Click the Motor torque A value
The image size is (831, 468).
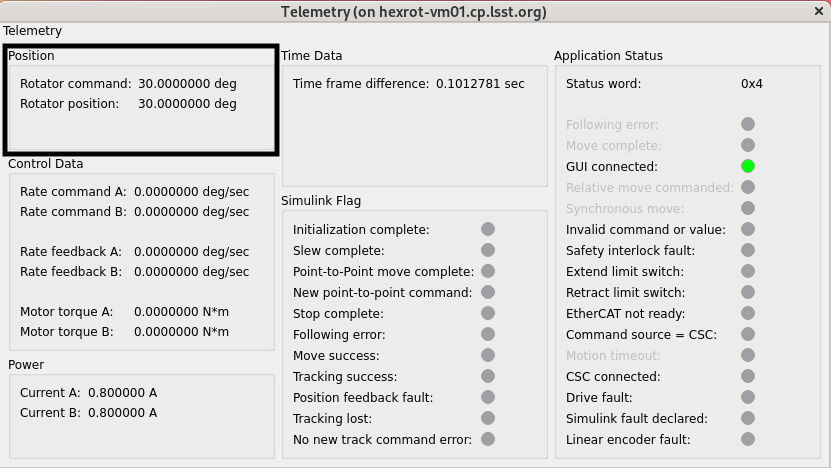pos(181,311)
